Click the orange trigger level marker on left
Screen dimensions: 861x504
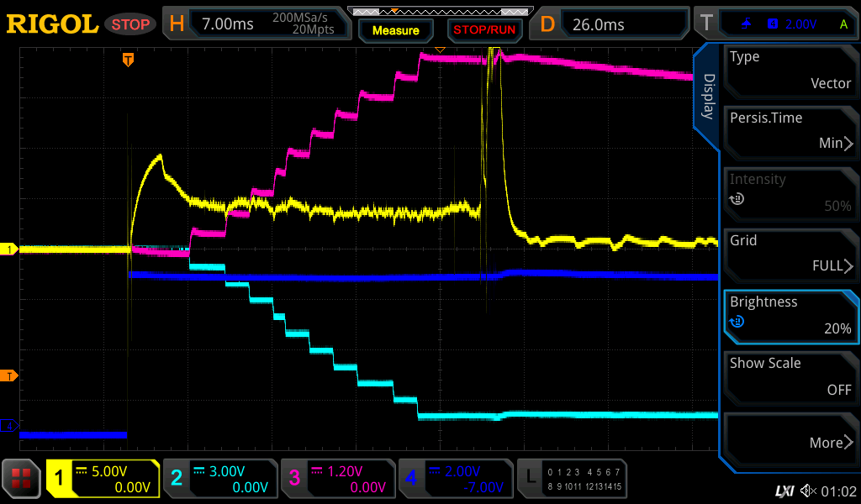point(10,375)
